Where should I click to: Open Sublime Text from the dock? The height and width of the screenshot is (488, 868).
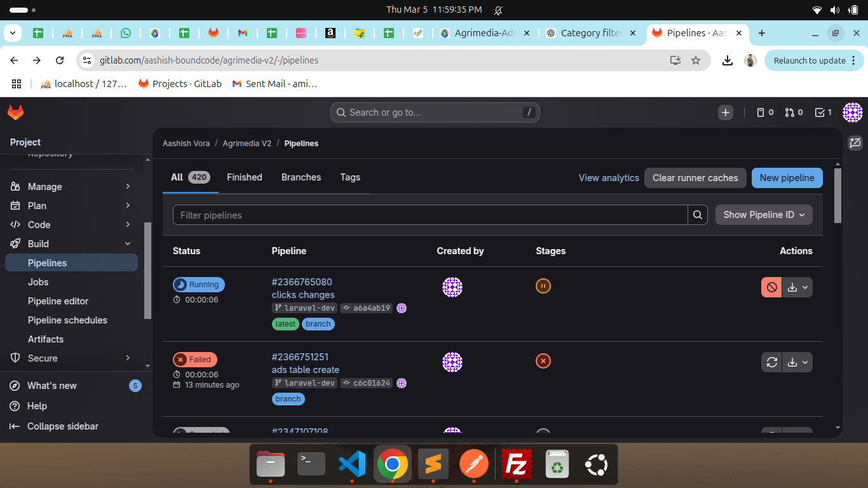coord(433,464)
